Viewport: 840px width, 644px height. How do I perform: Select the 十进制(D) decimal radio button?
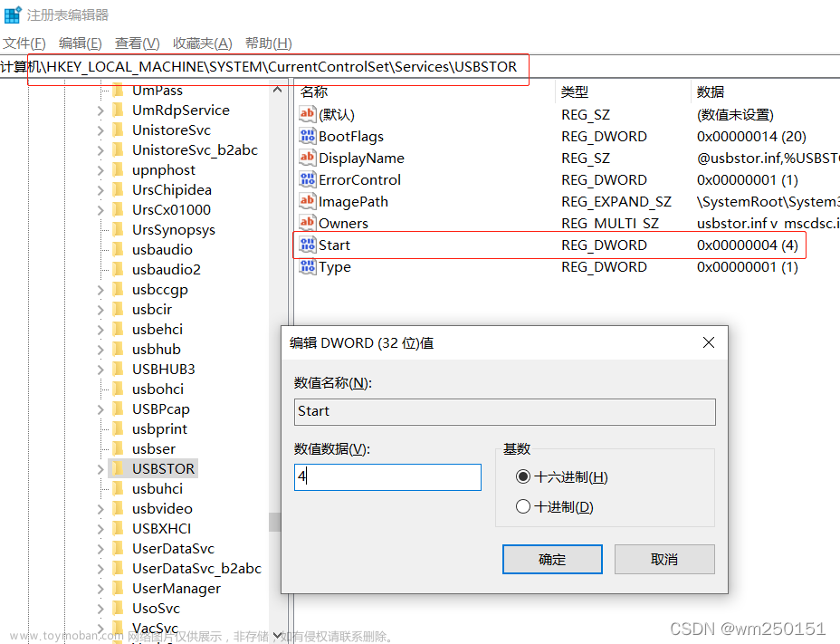tap(523, 506)
